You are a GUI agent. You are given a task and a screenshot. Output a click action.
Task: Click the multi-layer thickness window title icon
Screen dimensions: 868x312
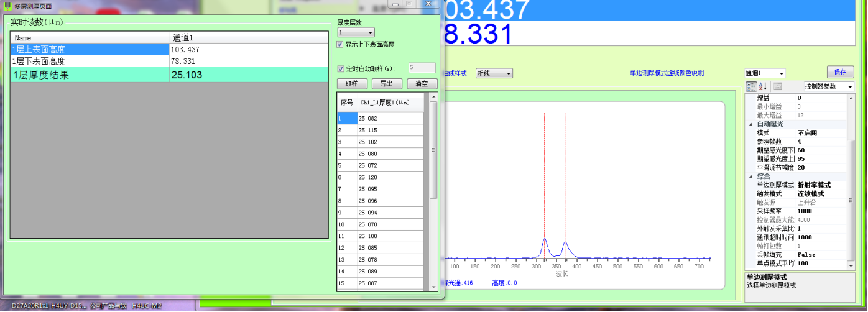click(7, 6)
